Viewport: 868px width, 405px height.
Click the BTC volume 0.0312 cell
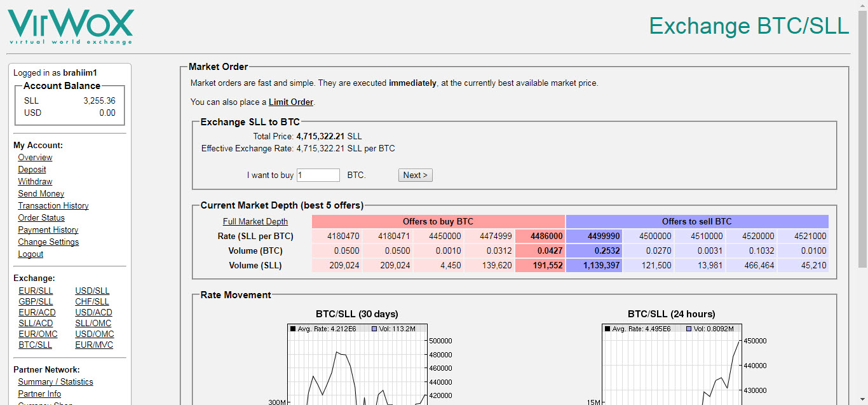coord(490,251)
